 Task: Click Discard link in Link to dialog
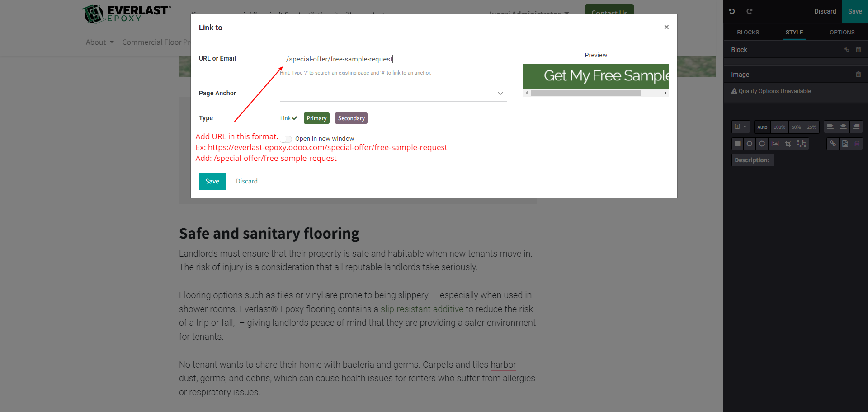point(247,181)
